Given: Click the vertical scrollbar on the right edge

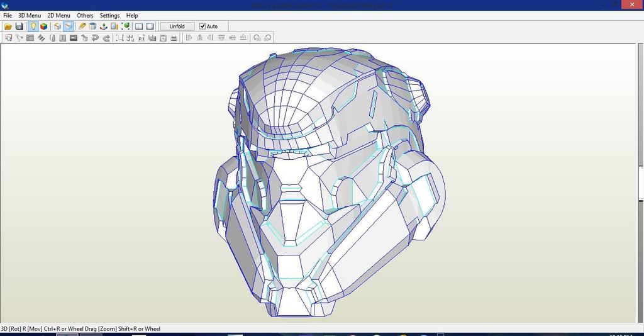Looking at the screenshot, I should 640,183.
